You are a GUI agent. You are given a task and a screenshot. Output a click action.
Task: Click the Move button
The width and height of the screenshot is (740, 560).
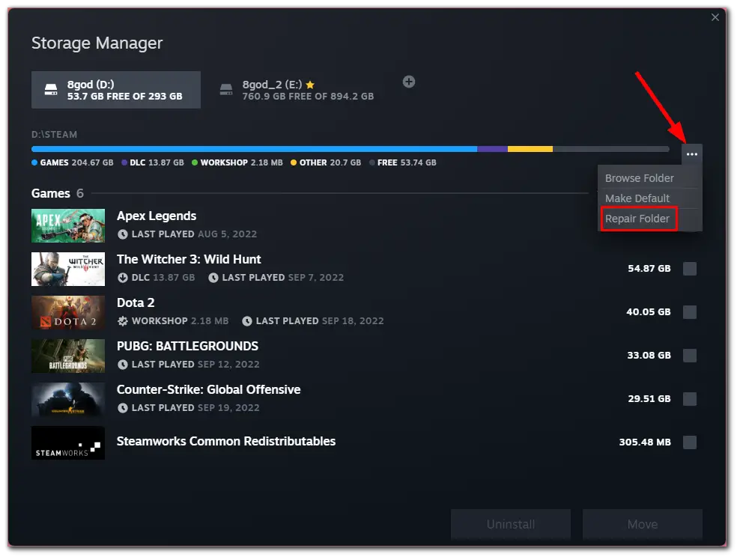[643, 524]
